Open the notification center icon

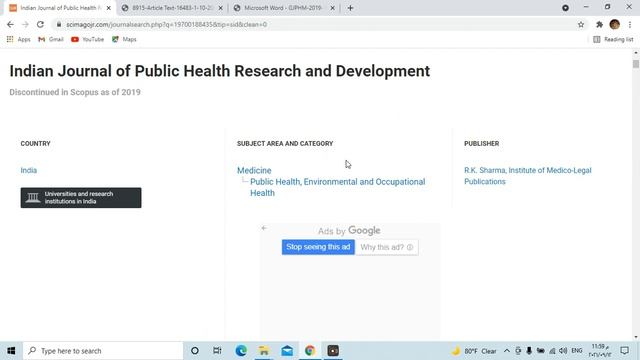pos(624,351)
